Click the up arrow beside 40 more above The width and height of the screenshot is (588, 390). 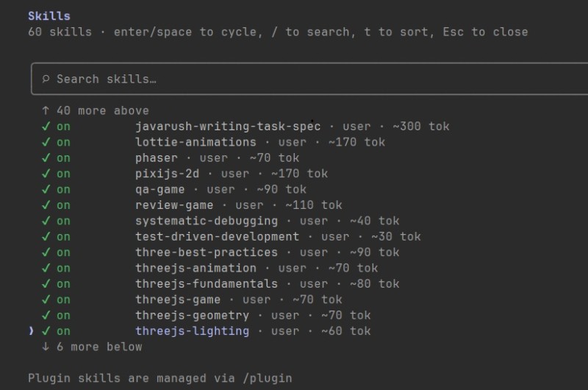pos(46,110)
